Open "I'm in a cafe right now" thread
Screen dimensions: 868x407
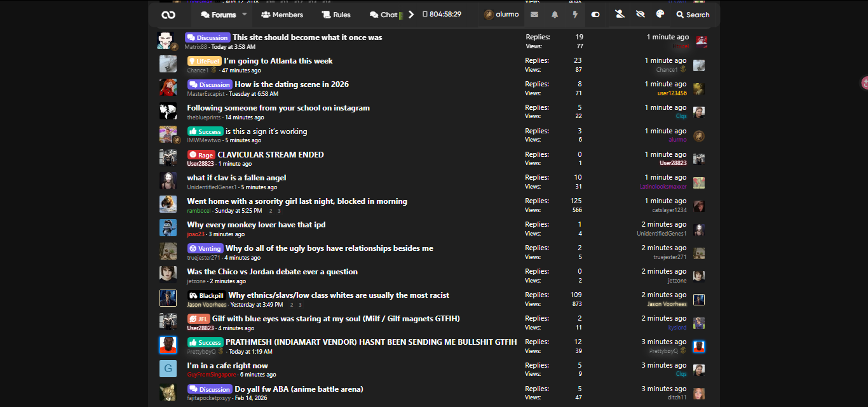click(227, 366)
